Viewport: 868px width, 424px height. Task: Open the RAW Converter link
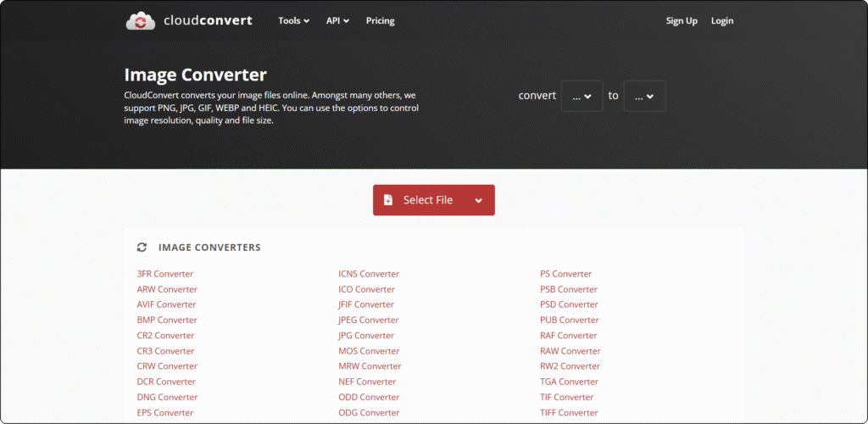point(570,351)
